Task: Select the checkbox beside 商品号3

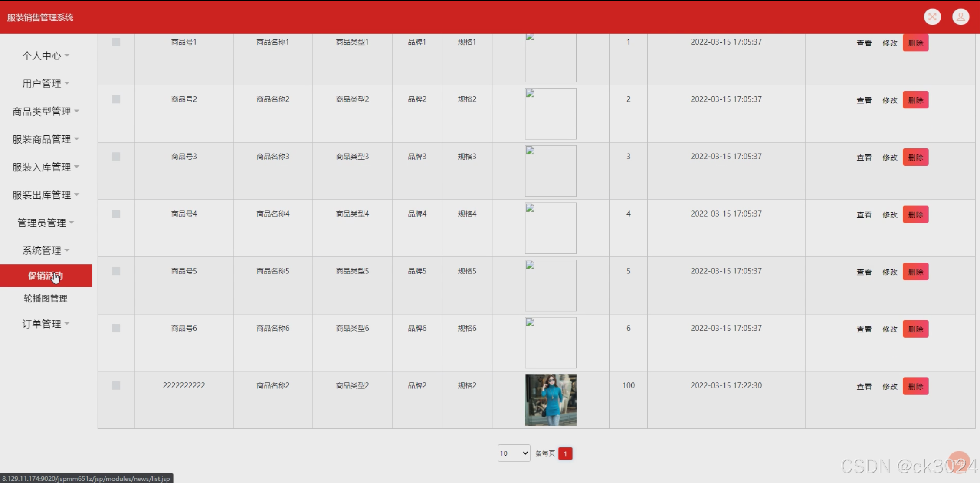Action: (116, 157)
